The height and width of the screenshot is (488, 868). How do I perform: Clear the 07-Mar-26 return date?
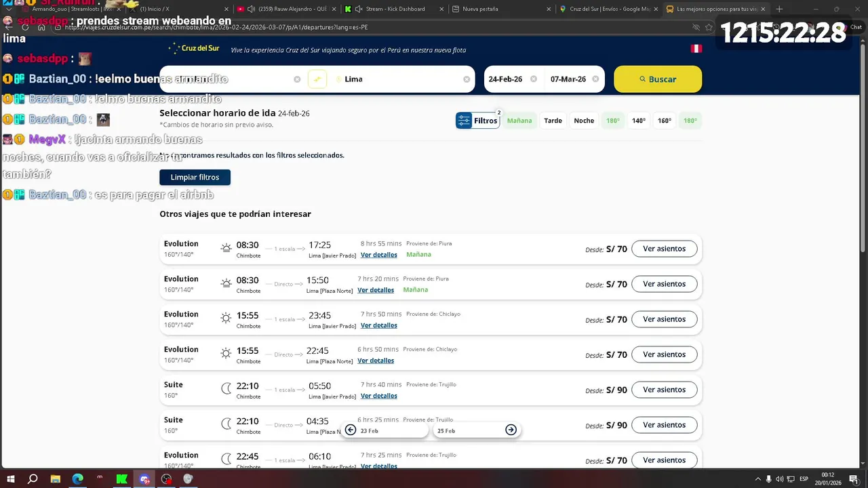coord(595,79)
